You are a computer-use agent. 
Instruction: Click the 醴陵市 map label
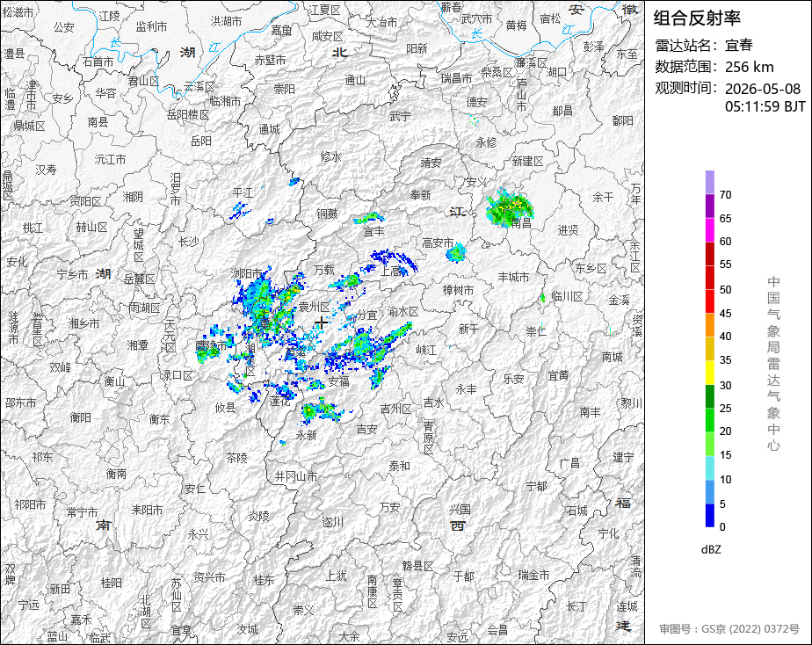click(x=211, y=345)
